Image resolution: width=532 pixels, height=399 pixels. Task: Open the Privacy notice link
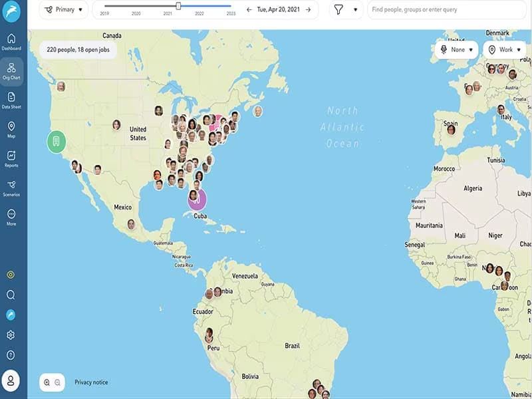click(91, 382)
